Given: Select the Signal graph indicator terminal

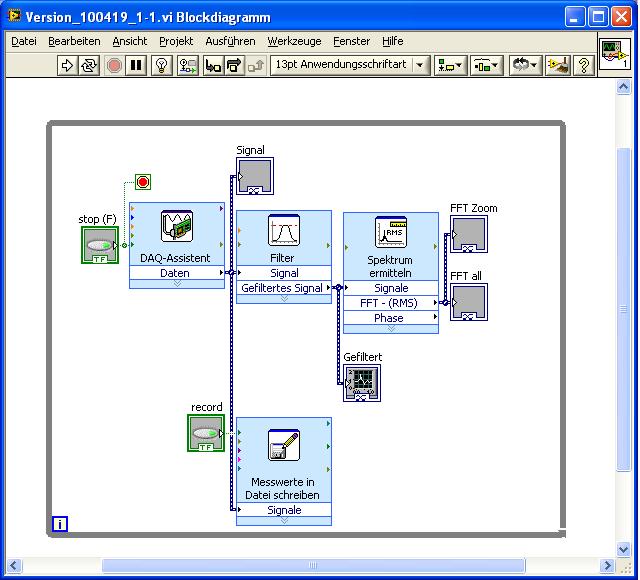Looking at the screenshot, I should click(255, 176).
